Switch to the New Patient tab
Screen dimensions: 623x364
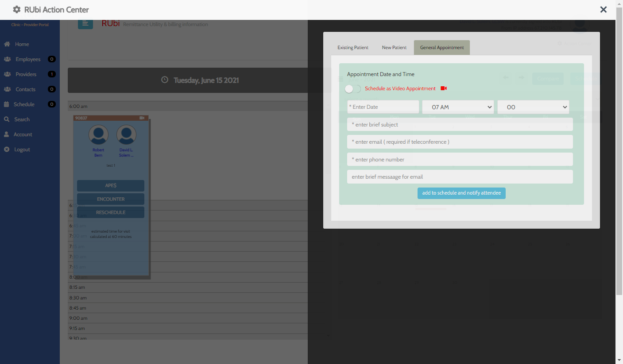click(394, 48)
